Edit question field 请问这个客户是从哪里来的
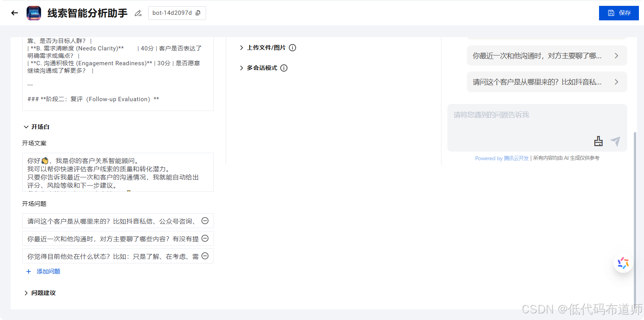This screenshot has width=644, height=320. (x=118, y=221)
